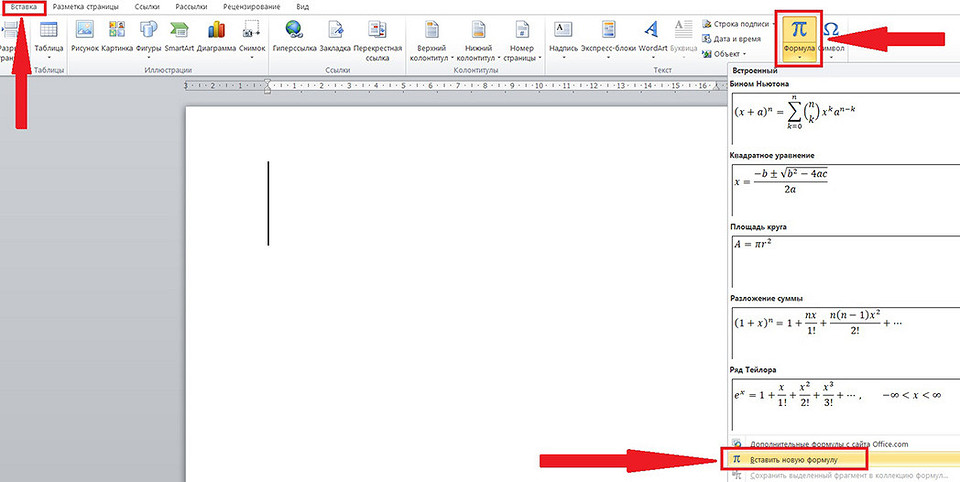
Task: Insert the Бином Ньютона built-in formula
Action: pos(790,112)
